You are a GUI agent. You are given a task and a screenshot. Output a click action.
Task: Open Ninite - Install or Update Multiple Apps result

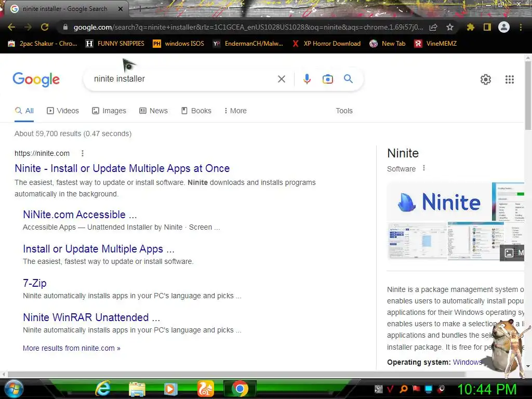point(122,168)
